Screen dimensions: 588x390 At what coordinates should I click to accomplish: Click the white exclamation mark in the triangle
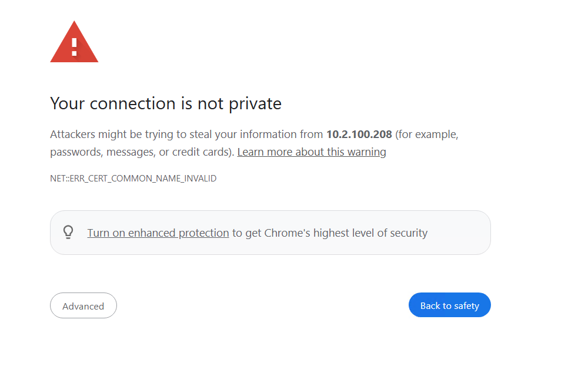click(74, 46)
